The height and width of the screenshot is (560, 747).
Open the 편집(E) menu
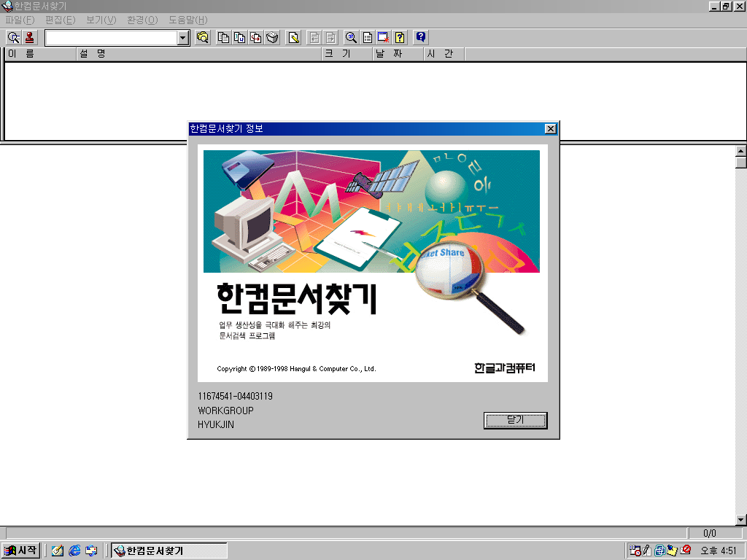pos(60,20)
